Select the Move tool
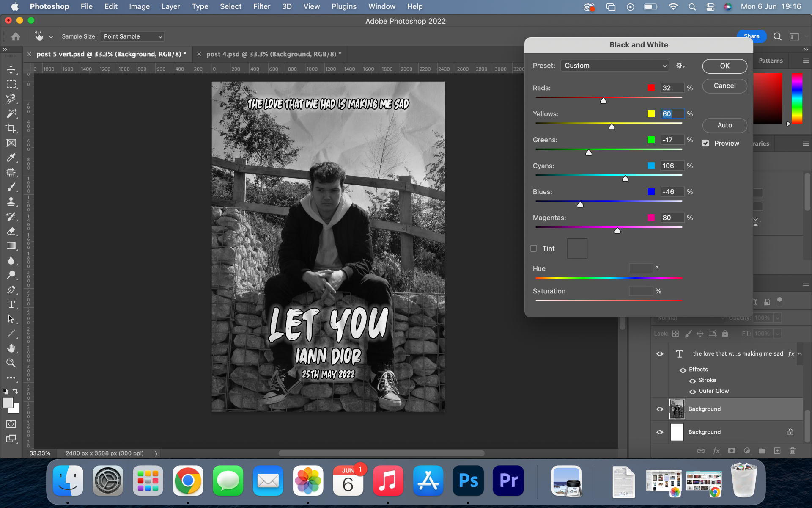 11,69
